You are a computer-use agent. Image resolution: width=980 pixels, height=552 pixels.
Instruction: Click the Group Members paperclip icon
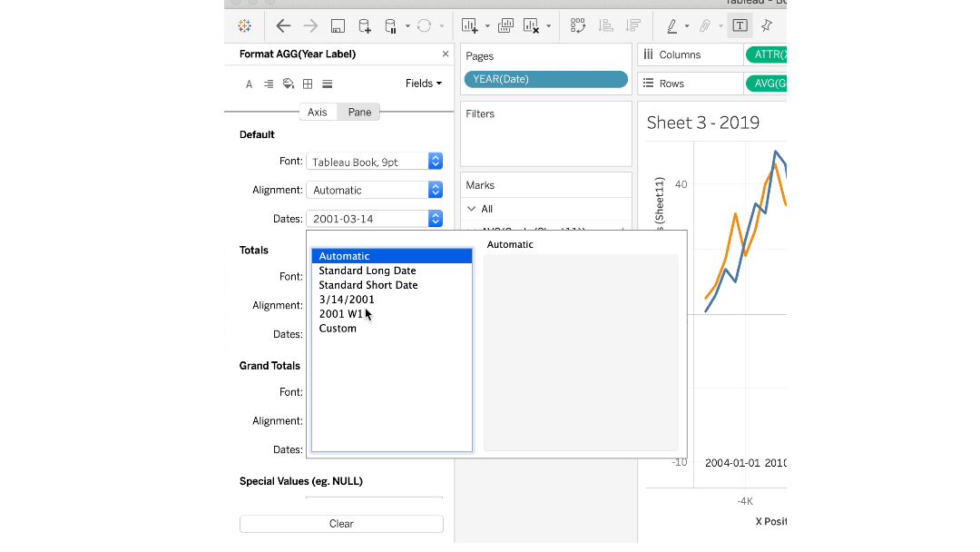[x=705, y=25]
